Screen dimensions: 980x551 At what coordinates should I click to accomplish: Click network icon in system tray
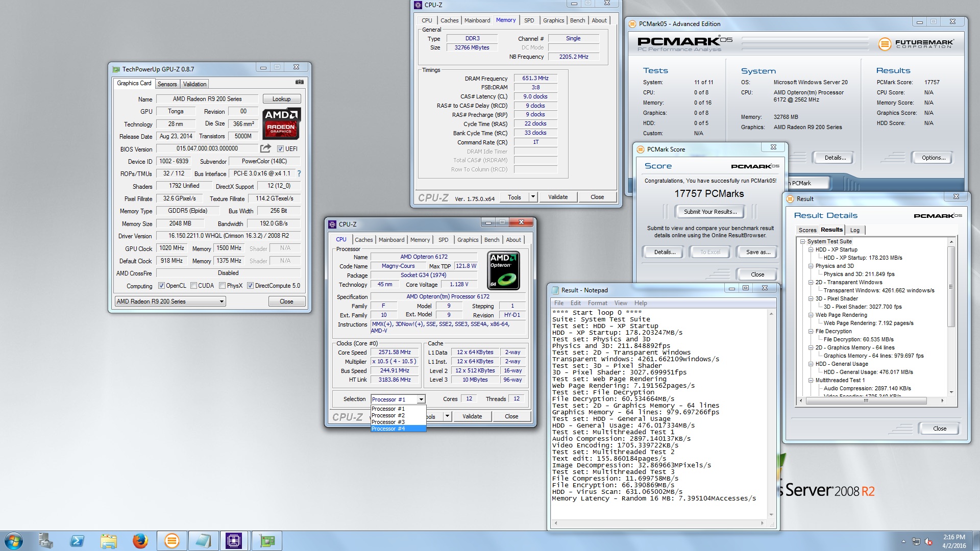coord(916,541)
